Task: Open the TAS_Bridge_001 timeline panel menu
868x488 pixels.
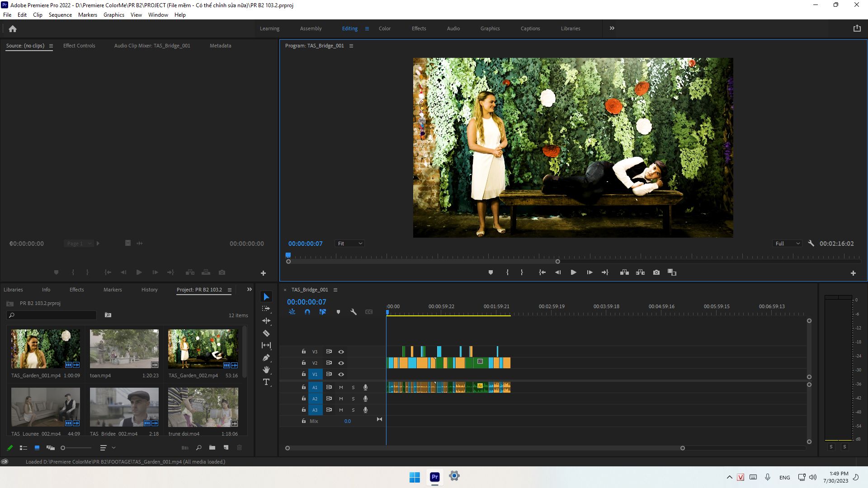Action: [335, 290]
